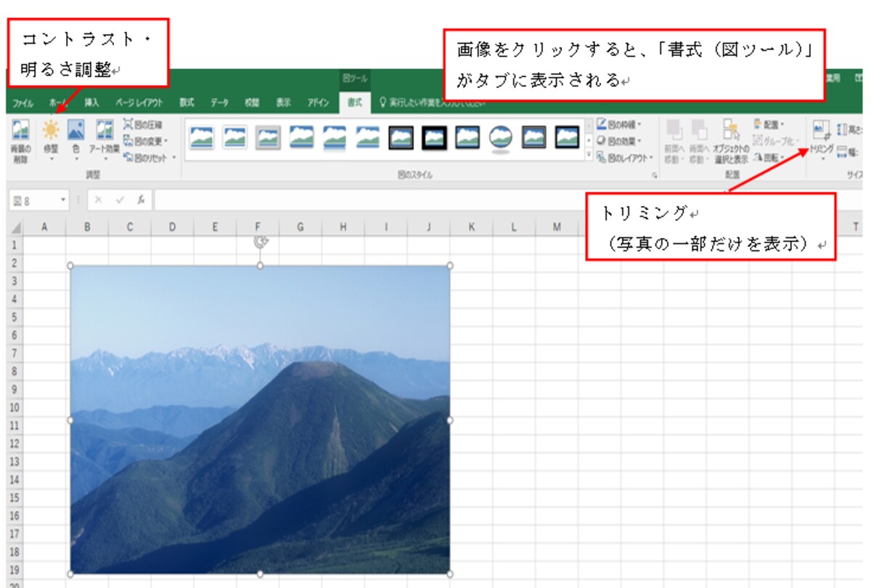Open the 図のスタイル dialog launcher
Viewport: 871px width, 588px height.
click(x=655, y=176)
